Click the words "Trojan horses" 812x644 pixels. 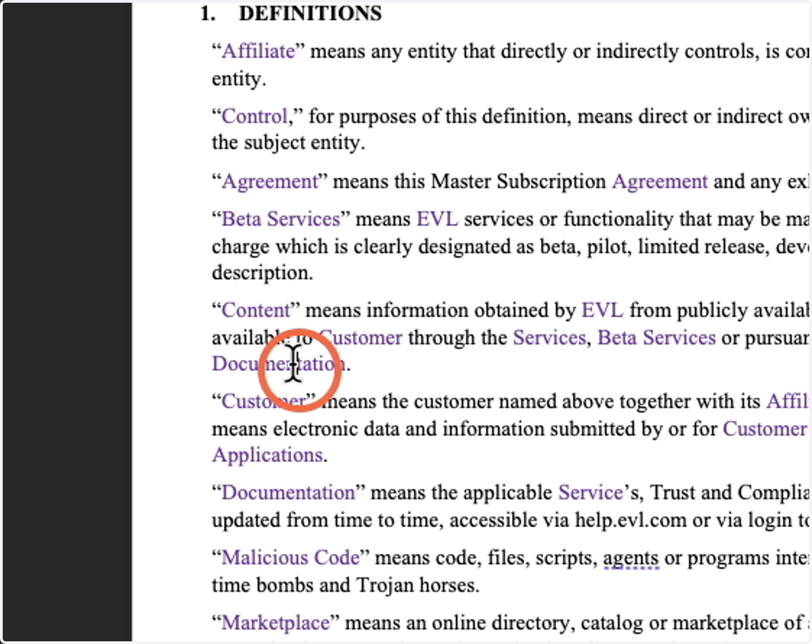[414, 585]
